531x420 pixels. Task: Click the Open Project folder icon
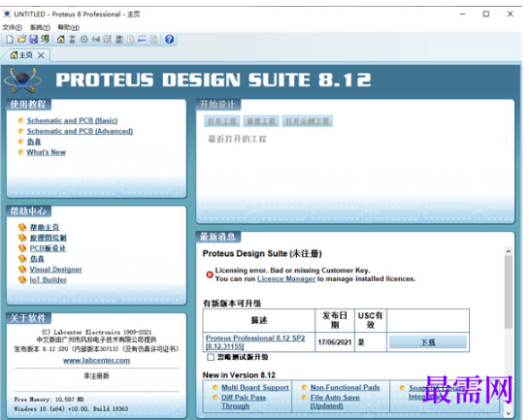(x=21, y=39)
